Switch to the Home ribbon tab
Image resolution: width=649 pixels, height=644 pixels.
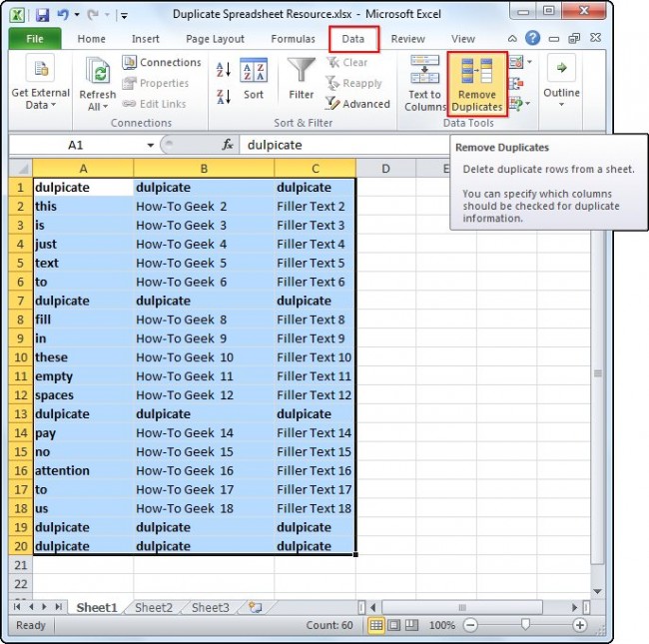[x=91, y=39]
